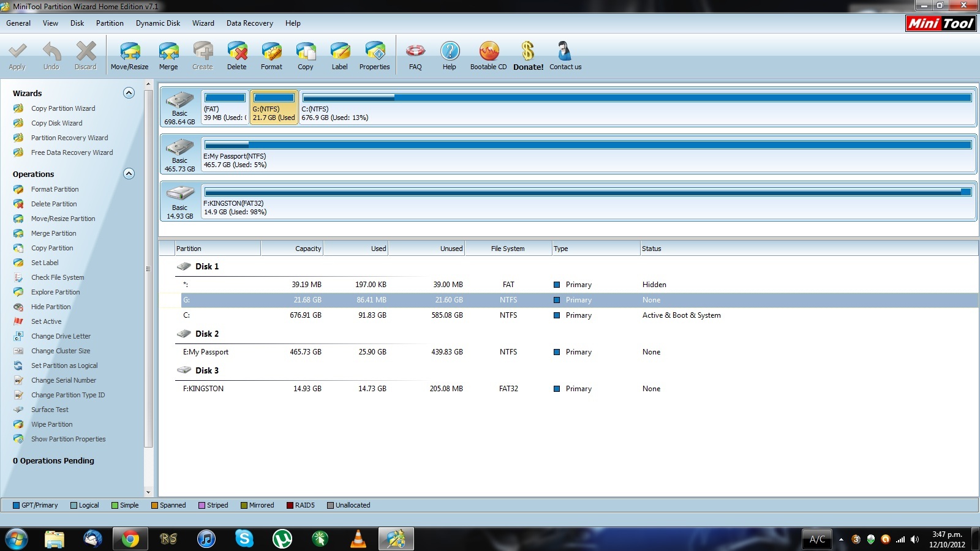Open VLC media player from taskbar
Screen dimensions: 980x551
click(x=358, y=539)
